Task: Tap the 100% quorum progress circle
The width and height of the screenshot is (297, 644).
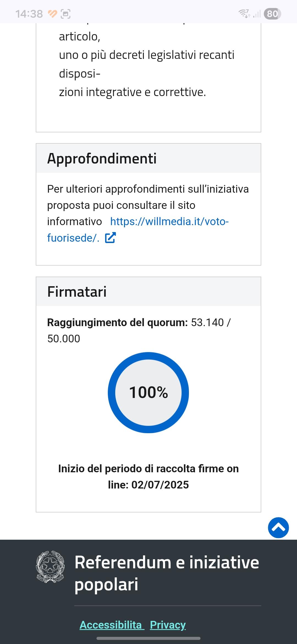Action: pos(148,392)
